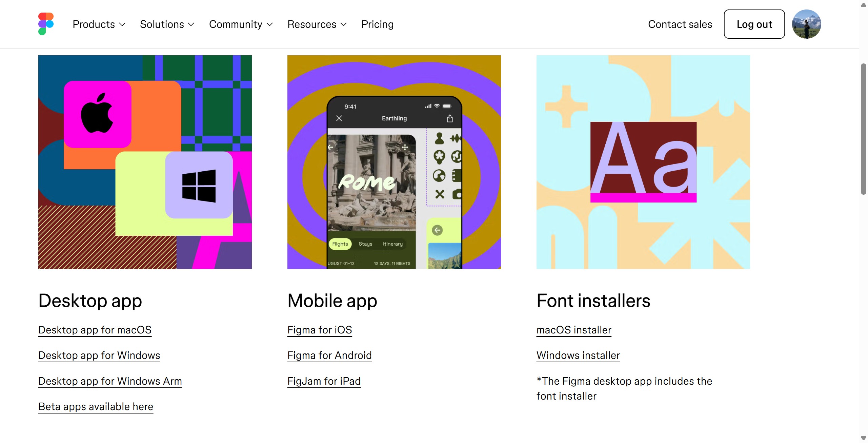
Task: Download the macOS installer for fonts
Action: [x=574, y=330]
